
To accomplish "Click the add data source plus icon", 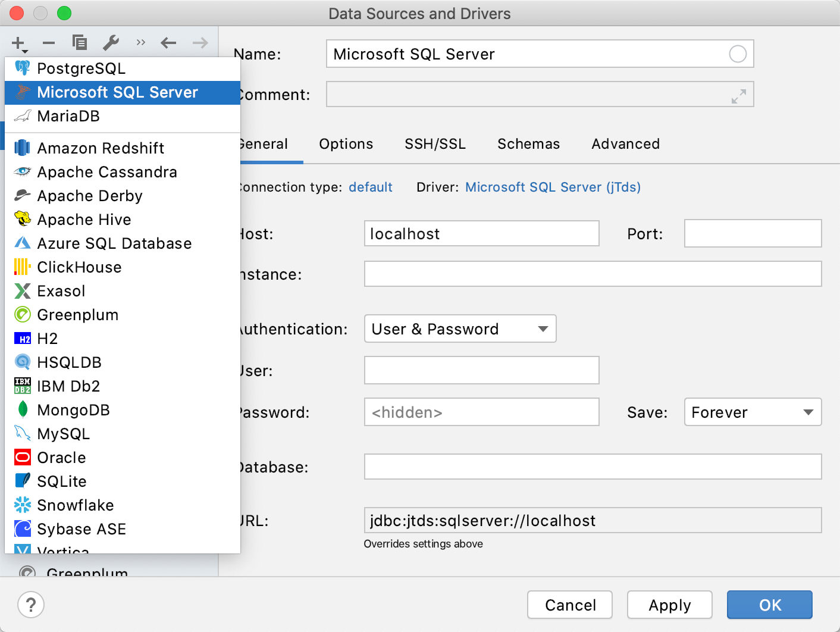I will point(19,43).
